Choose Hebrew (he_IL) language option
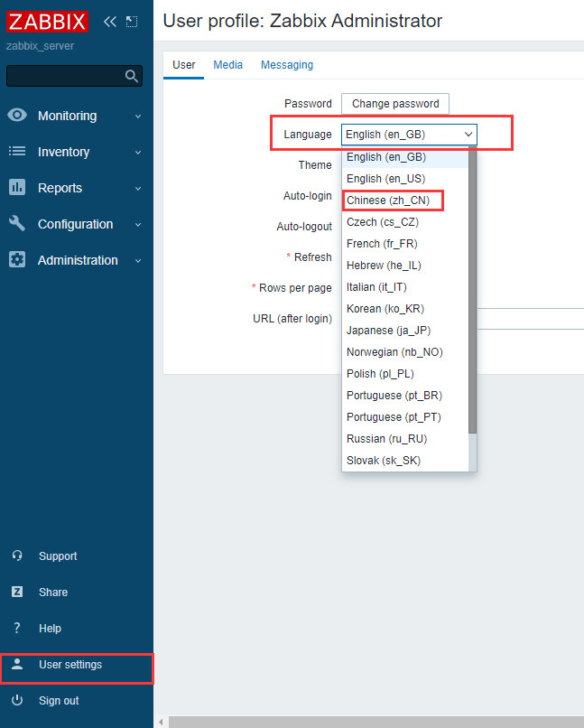 tap(405, 266)
